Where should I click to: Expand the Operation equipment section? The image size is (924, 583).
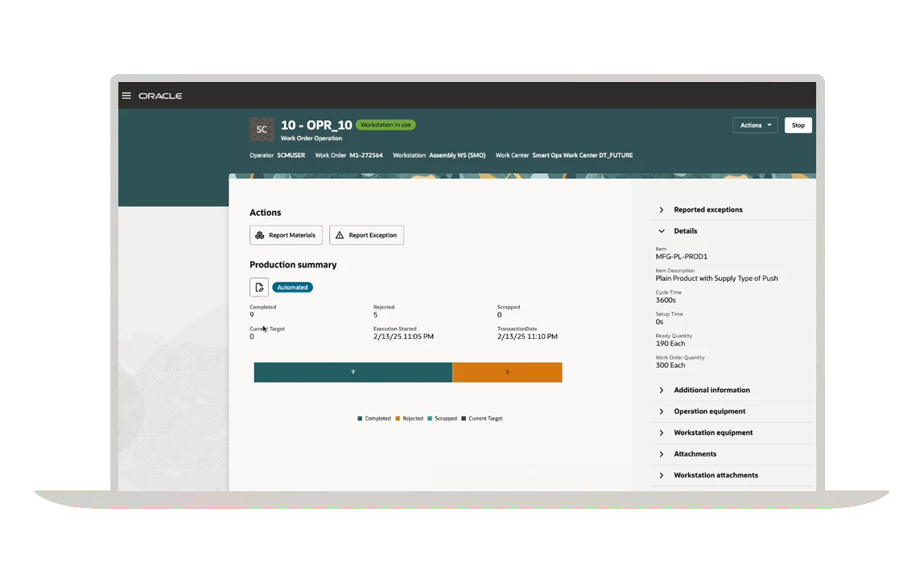(x=709, y=411)
